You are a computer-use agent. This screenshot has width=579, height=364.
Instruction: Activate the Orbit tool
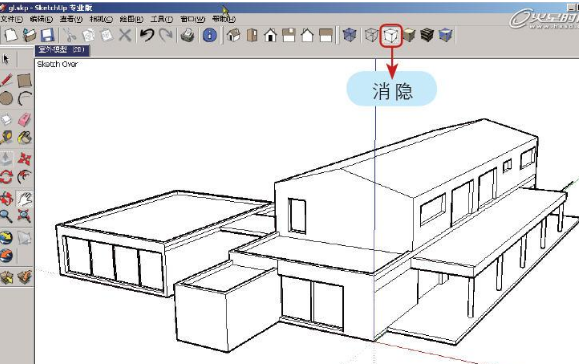(6, 199)
